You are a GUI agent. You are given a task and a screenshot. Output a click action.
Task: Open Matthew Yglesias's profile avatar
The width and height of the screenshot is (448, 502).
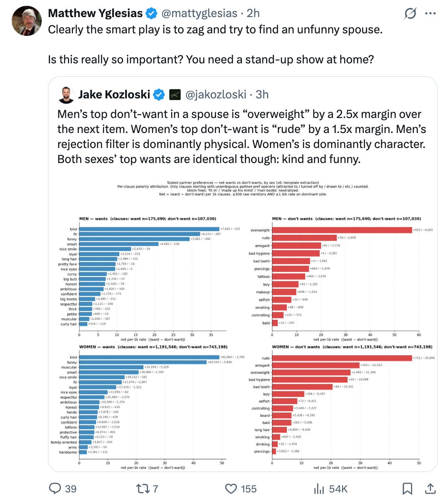26,21
